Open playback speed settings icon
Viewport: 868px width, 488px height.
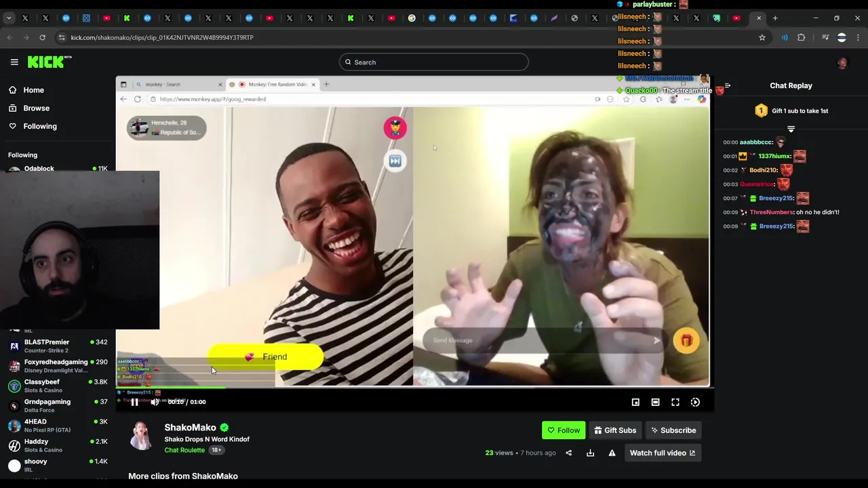coord(695,402)
